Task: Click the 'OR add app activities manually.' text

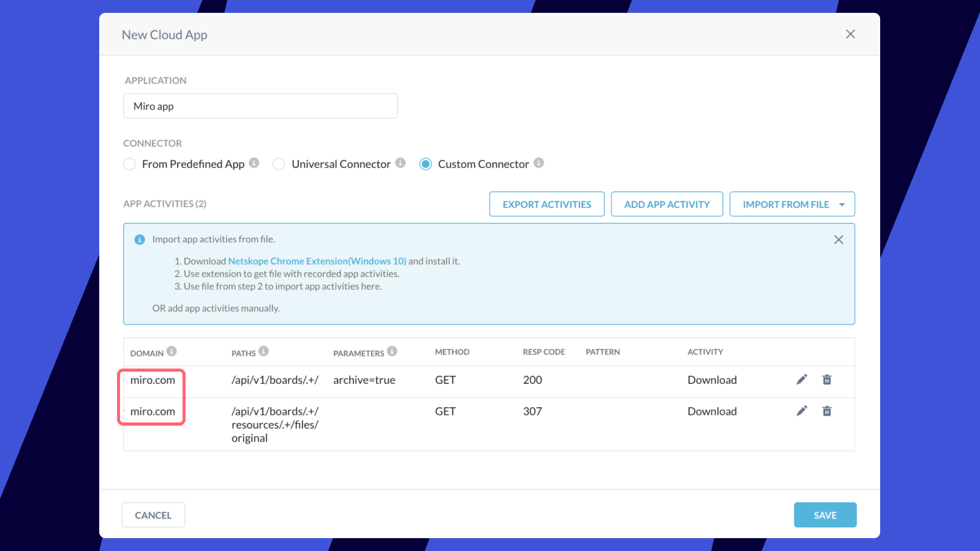Action: (x=216, y=309)
